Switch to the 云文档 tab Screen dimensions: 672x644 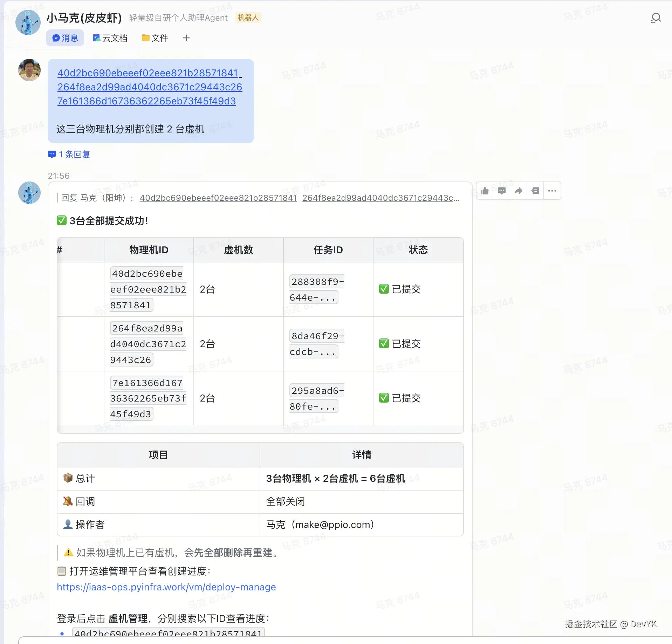pyautogui.click(x=110, y=38)
